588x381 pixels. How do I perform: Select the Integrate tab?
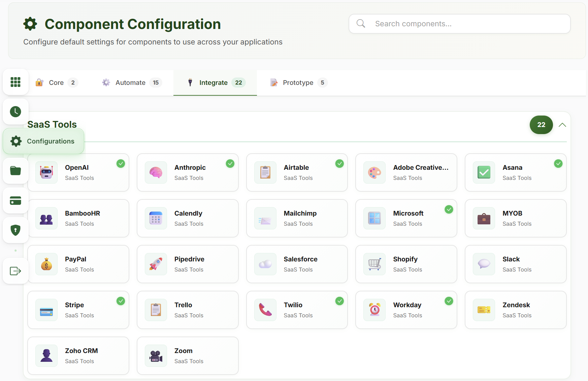tap(215, 83)
